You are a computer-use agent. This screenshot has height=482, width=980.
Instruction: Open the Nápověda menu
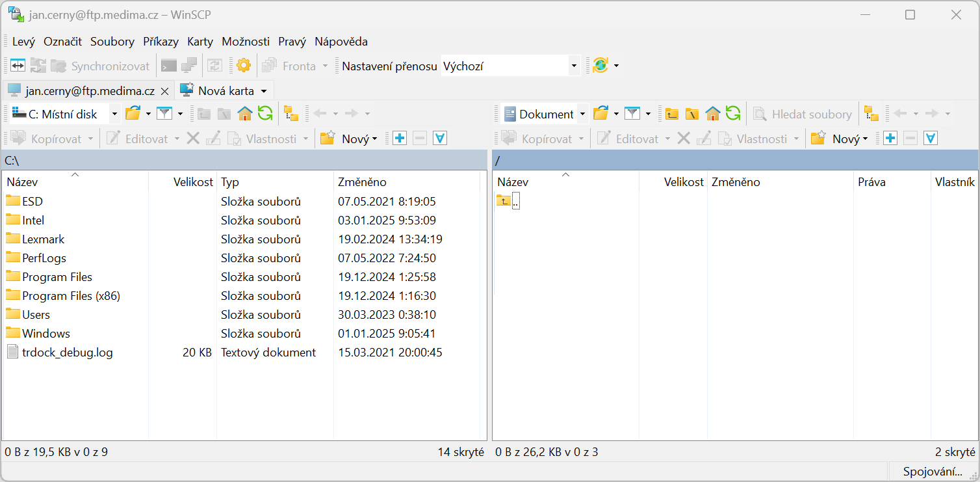341,42
